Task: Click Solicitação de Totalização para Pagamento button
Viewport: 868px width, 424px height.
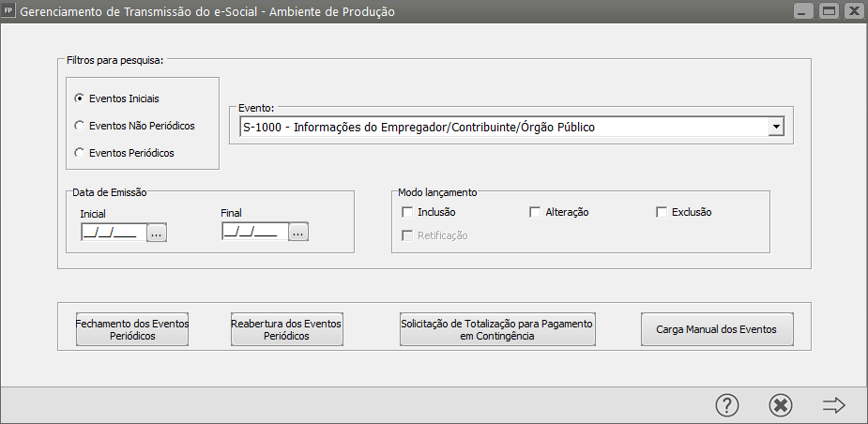Action: point(497,329)
